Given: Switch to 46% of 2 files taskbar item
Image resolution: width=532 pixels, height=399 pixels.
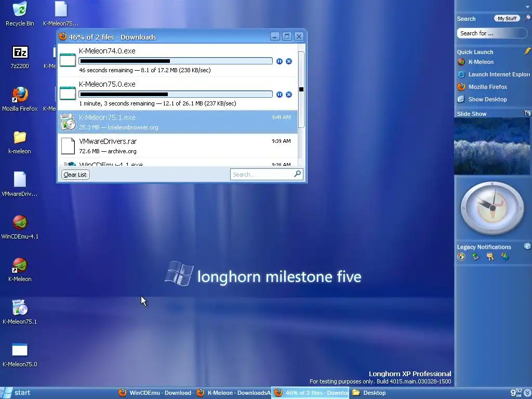Looking at the screenshot, I should coord(311,393).
